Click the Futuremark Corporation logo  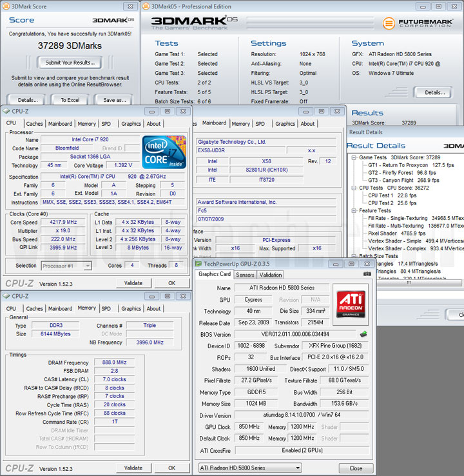[x=418, y=23]
